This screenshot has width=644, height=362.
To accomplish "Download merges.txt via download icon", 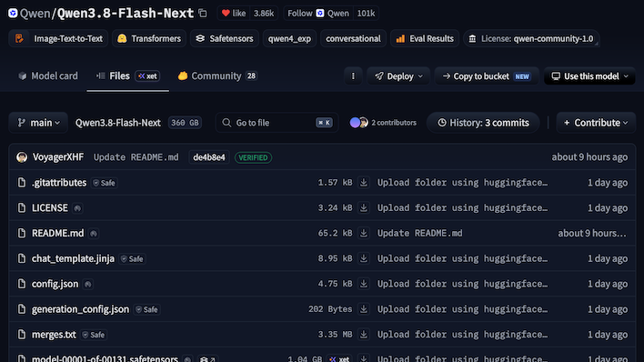I will 364,334.
